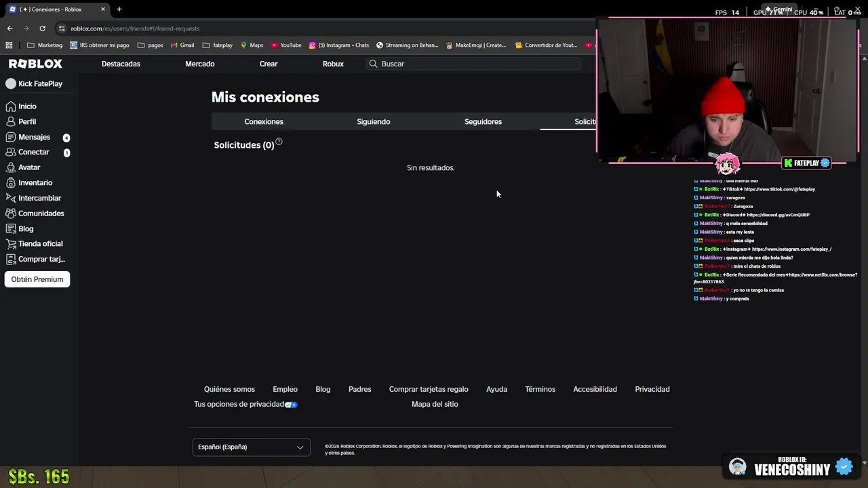This screenshot has height=488, width=868.
Task: Click the Obtén Premium button
Action: click(x=37, y=279)
